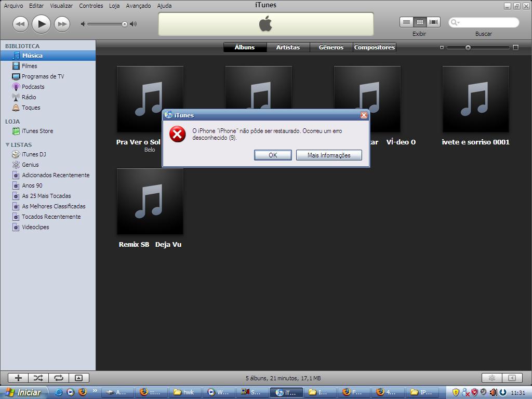This screenshot has height=399, width=532.
Task: Start playback with the Play button
Action: tap(41, 24)
